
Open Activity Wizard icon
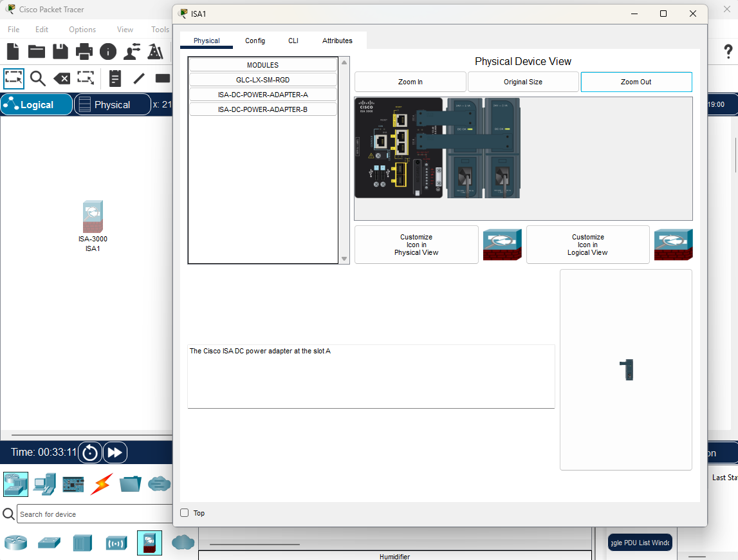(155, 51)
